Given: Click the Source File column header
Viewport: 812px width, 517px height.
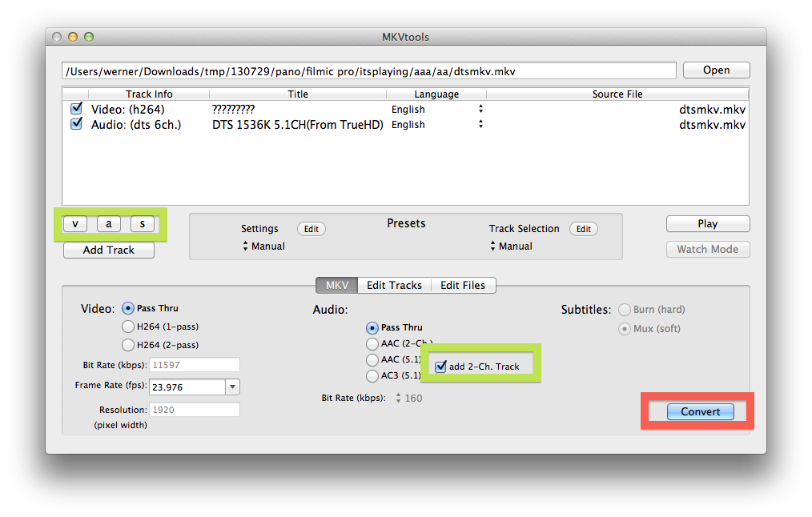Looking at the screenshot, I should [617, 94].
